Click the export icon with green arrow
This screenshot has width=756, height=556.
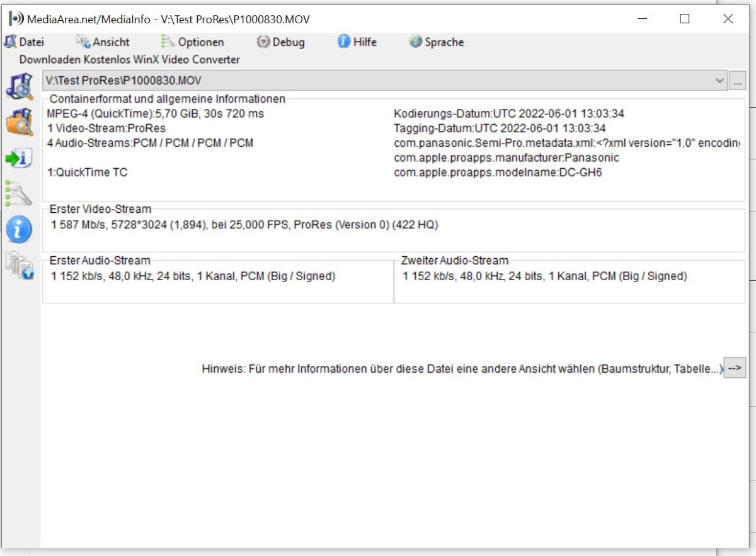pos(19,158)
